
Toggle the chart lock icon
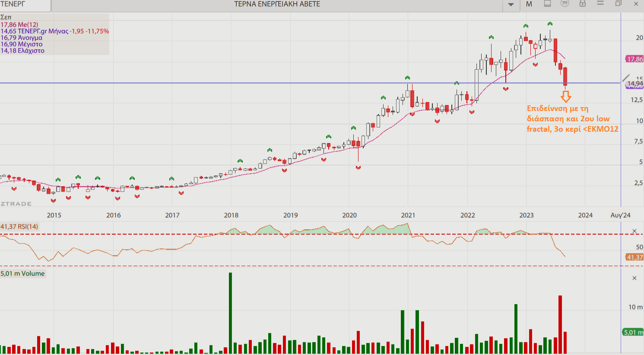coord(582,3)
